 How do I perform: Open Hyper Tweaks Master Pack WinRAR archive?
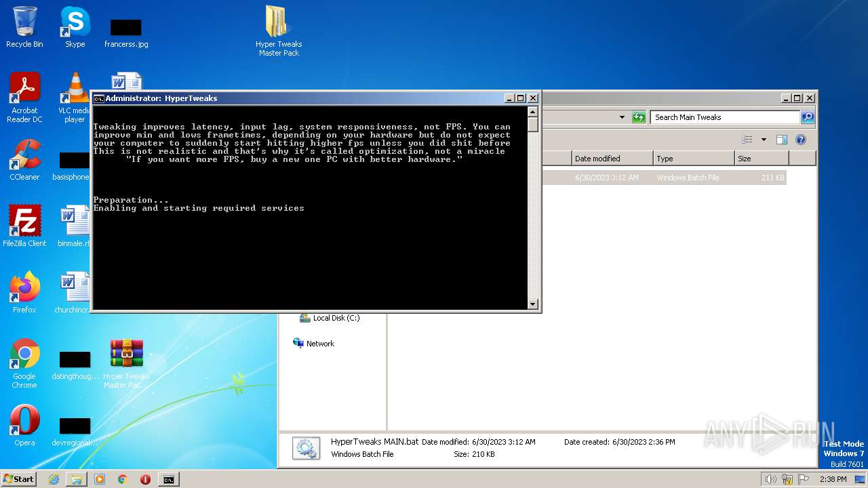pyautogui.click(x=126, y=363)
